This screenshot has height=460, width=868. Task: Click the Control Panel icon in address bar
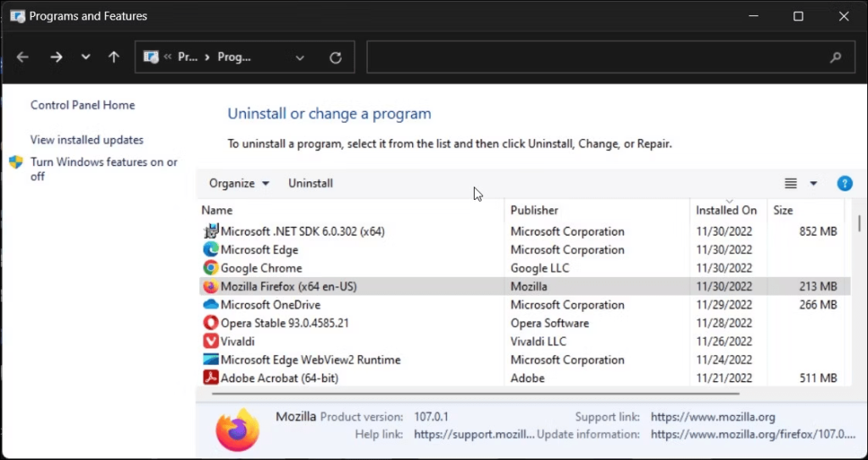(x=151, y=57)
